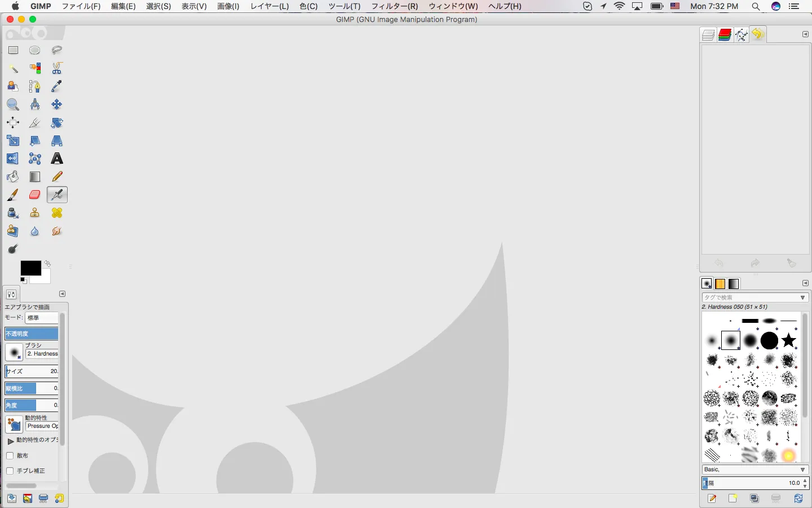812x508 pixels.
Task: Expand the 動的特性のオプション section
Action: tap(11, 440)
